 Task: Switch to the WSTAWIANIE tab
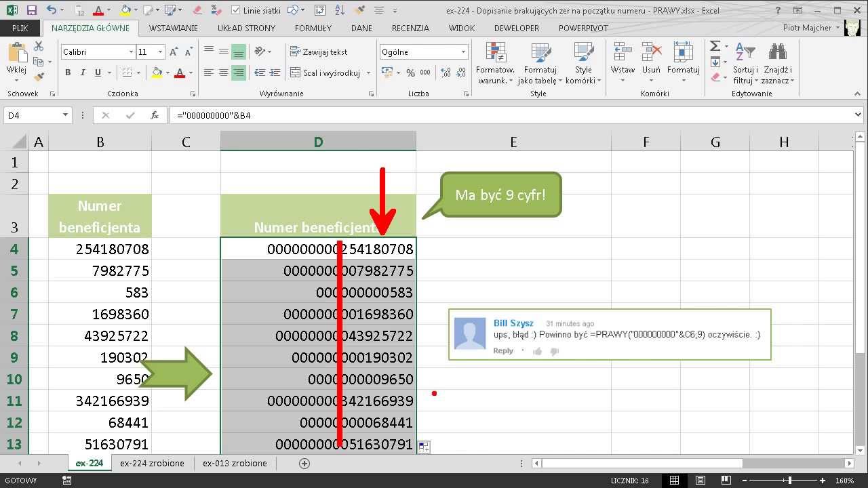point(173,28)
